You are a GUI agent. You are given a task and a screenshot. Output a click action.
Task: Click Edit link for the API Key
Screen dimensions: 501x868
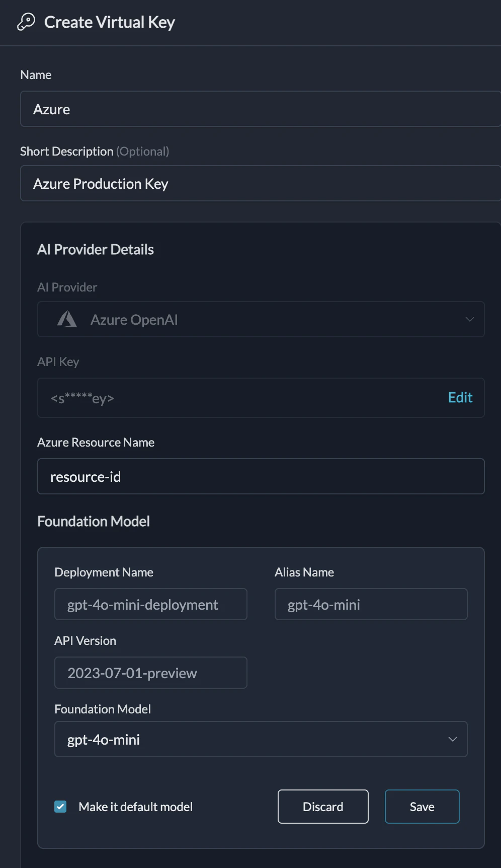[x=460, y=398]
